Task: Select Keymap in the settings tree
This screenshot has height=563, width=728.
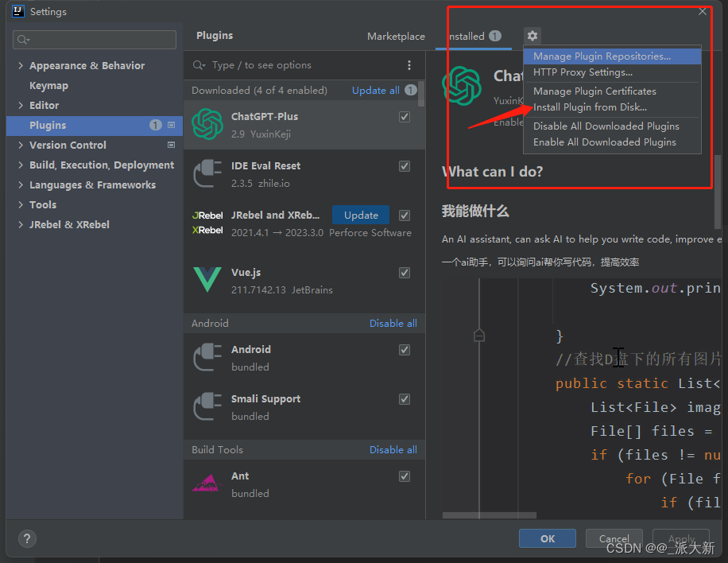Action: tap(48, 85)
